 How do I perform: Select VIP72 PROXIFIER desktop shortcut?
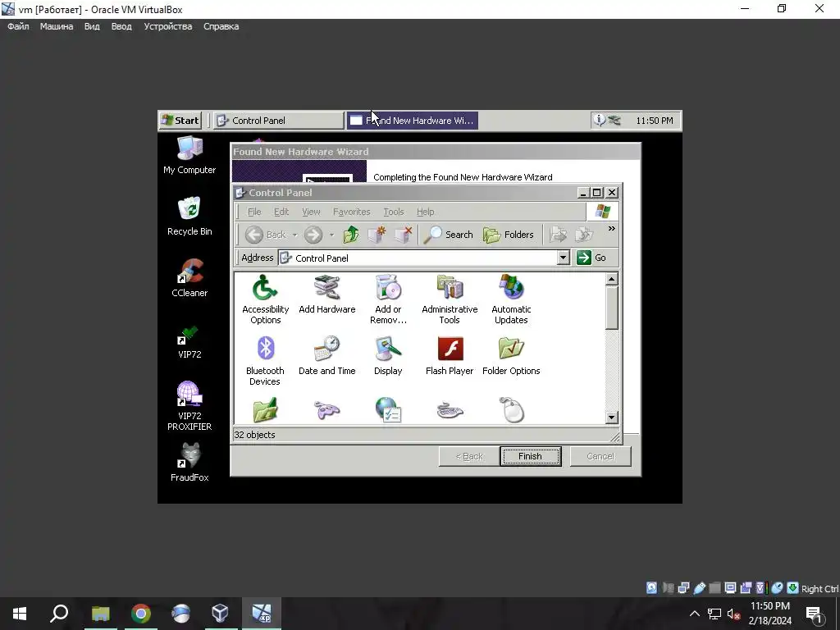coord(189,406)
